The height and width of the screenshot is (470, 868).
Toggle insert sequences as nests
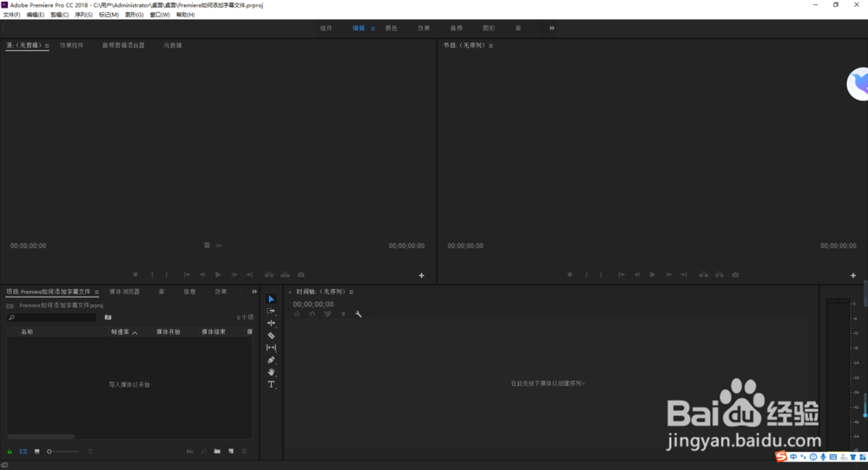click(x=297, y=314)
